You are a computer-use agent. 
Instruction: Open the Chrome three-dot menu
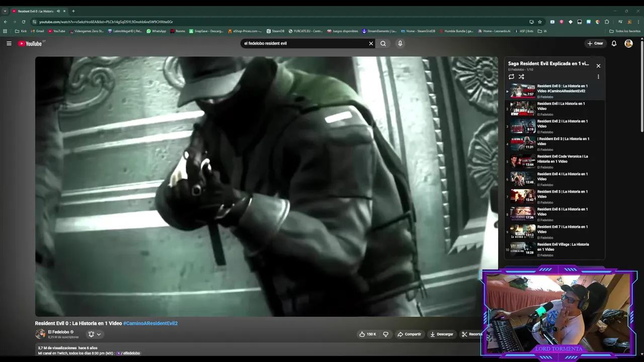pos(638,22)
